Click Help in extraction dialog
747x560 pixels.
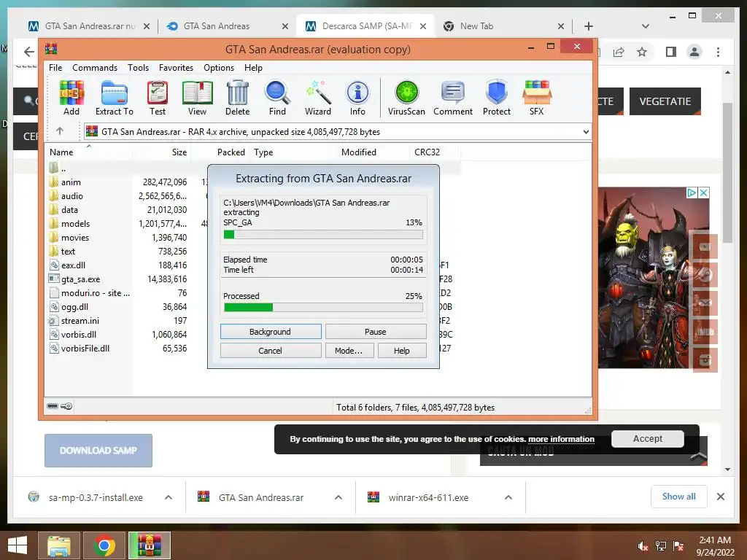click(402, 351)
